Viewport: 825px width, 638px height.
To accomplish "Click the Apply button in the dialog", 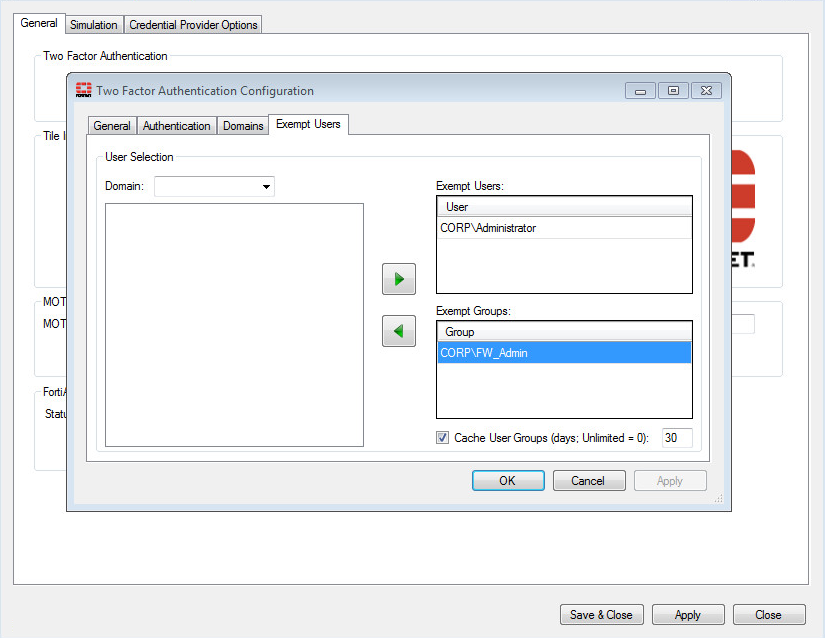I will point(670,480).
